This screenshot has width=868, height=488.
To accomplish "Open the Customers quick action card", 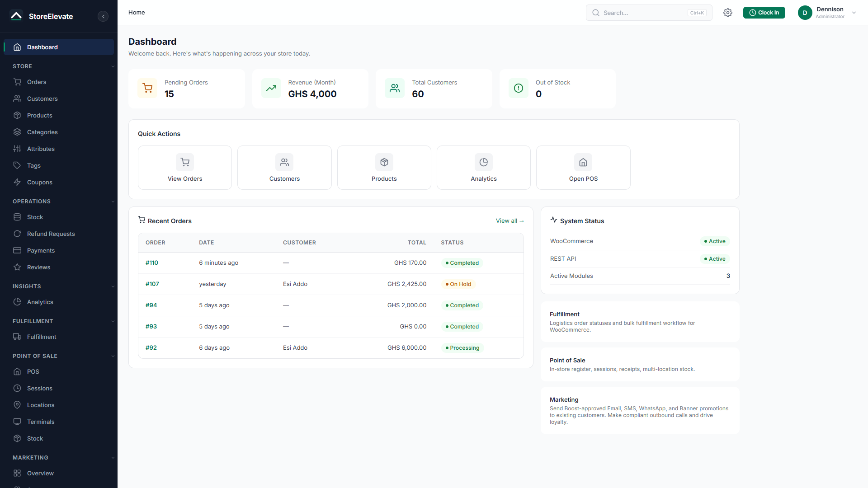I will tap(284, 168).
